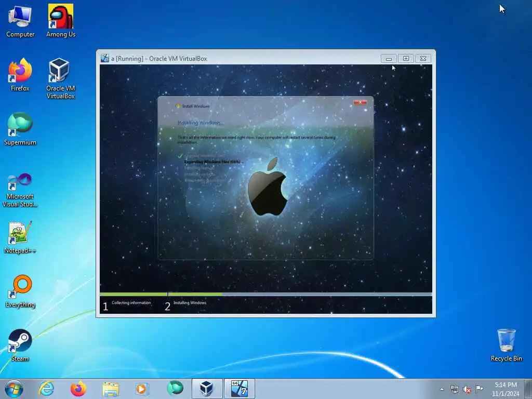The width and height of the screenshot is (532, 399).
Task: Select the Supermium desktop shortcut
Action: point(20,129)
